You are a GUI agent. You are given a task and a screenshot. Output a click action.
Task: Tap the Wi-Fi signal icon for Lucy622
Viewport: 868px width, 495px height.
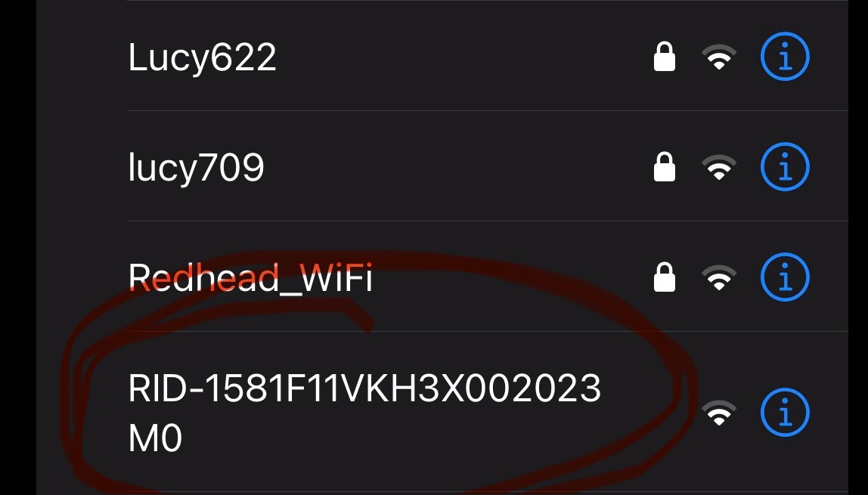[719, 57]
